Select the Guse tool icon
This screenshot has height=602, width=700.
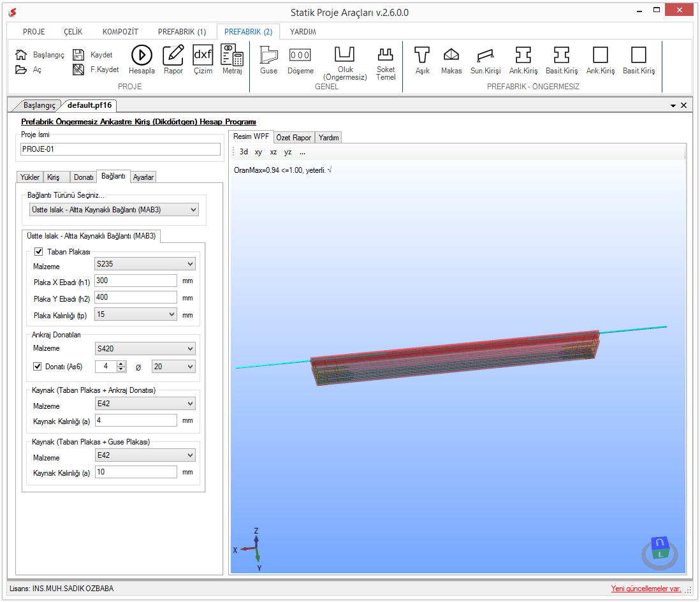coord(269,55)
